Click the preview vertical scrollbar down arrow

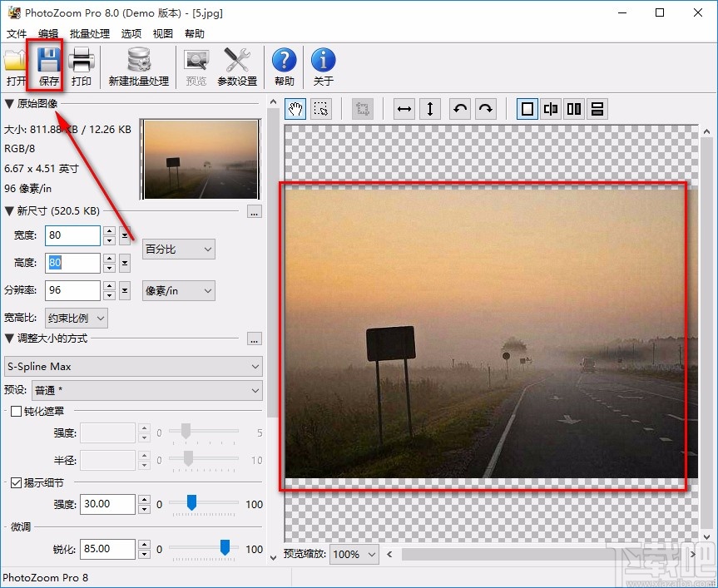point(706,536)
